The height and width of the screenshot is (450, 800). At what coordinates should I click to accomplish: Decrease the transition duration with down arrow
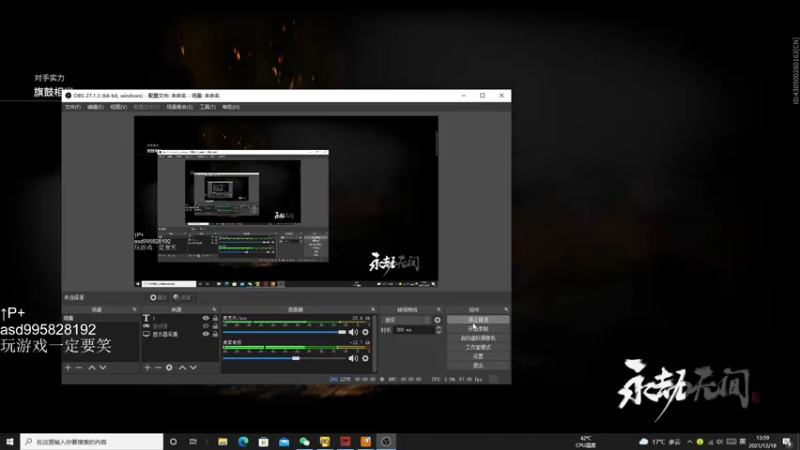[x=438, y=332]
